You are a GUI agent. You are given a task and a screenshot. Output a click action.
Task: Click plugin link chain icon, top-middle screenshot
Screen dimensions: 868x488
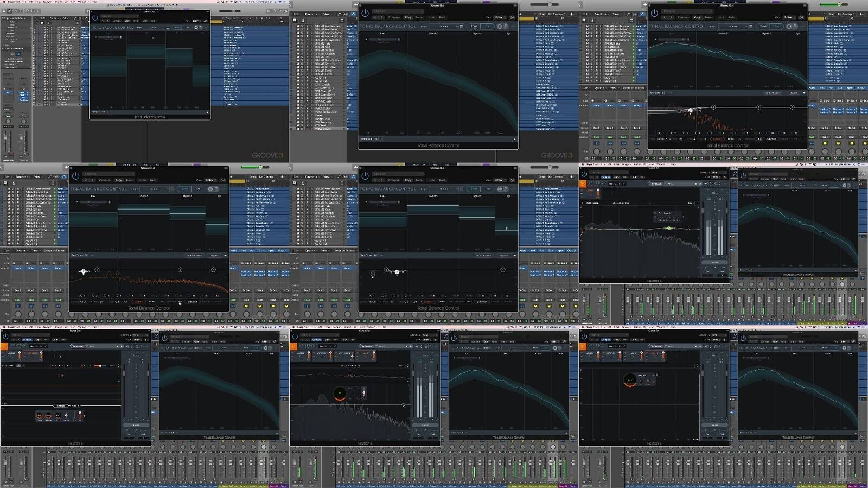pos(512,17)
